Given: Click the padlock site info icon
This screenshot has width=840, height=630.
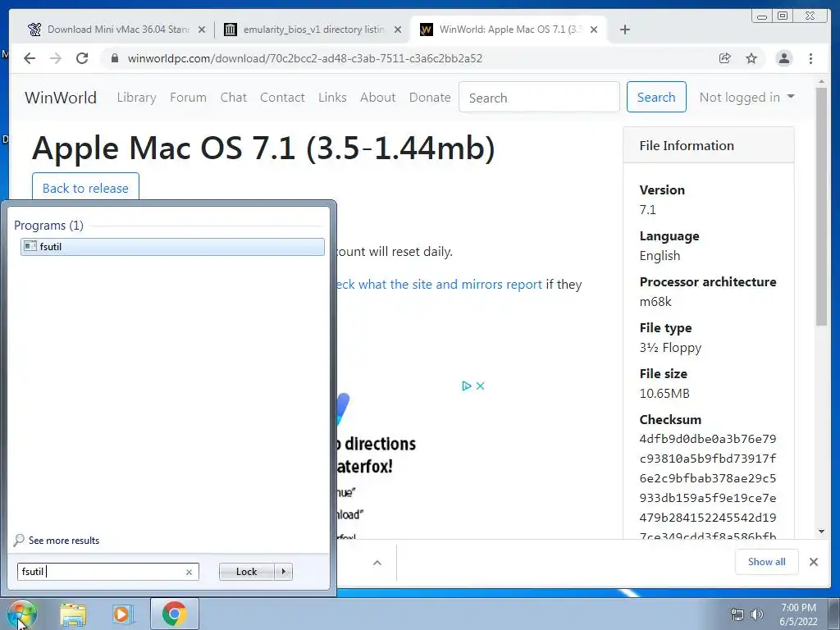Looking at the screenshot, I should pyautogui.click(x=115, y=58).
